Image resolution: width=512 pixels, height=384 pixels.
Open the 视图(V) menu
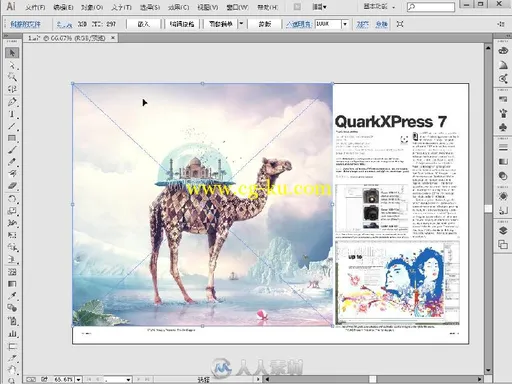pos(208,7)
